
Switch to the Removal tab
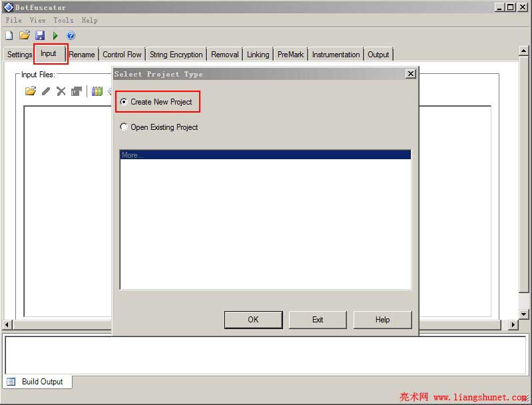pyautogui.click(x=225, y=55)
